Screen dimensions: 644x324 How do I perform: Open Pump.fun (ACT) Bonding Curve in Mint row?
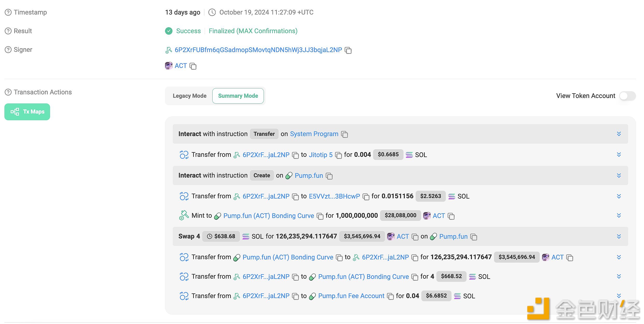269,216
